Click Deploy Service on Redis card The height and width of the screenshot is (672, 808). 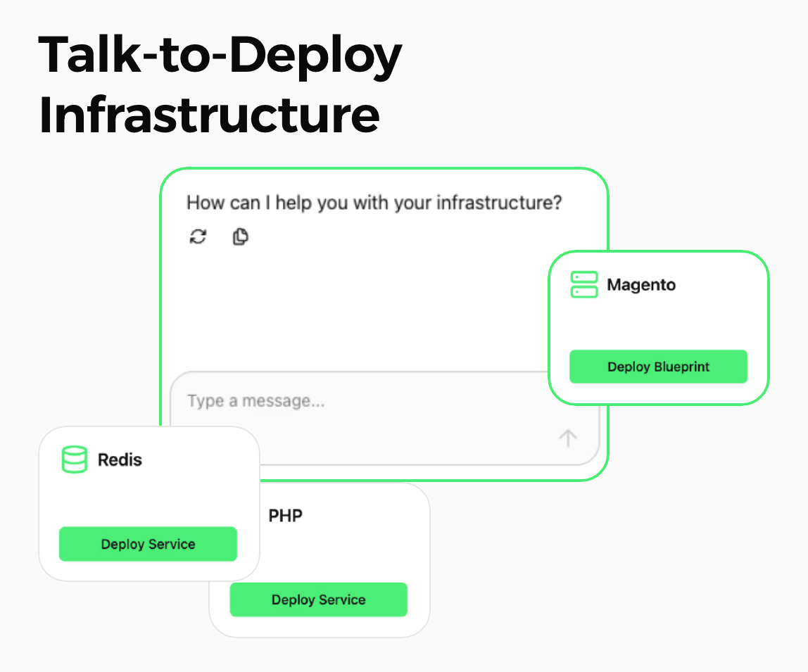coord(148,544)
